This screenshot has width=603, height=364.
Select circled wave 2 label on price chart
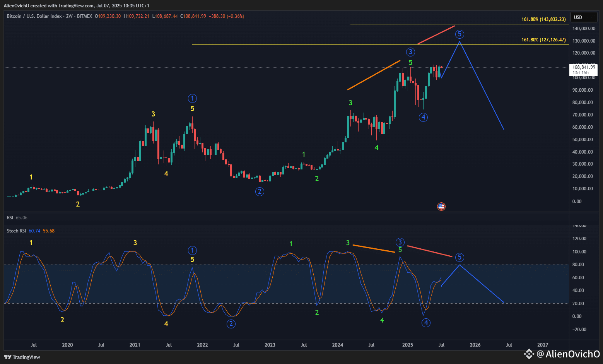click(x=260, y=191)
